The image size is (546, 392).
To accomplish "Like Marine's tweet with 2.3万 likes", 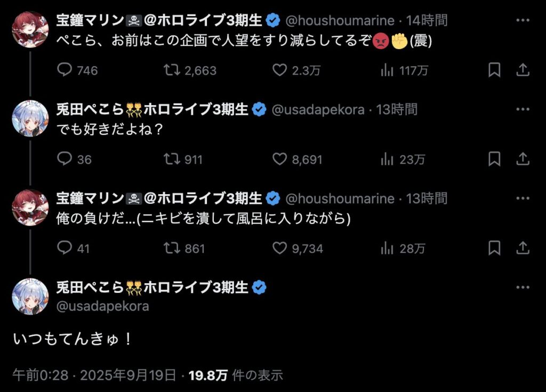I will [x=280, y=70].
